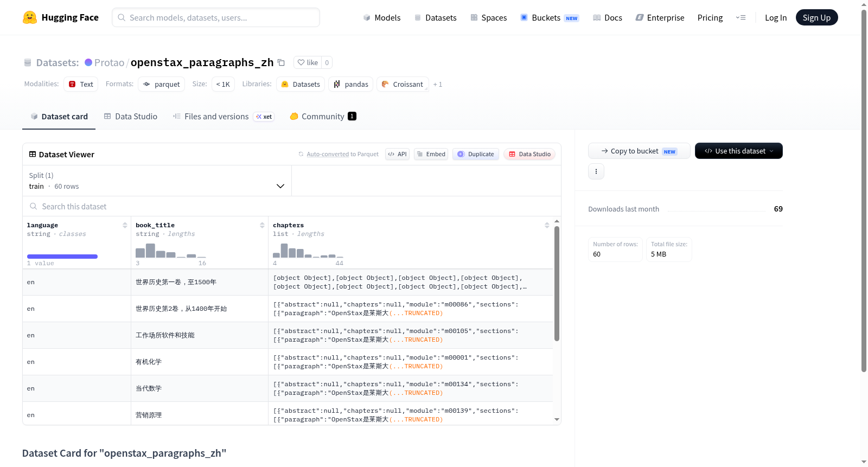This screenshot has width=868, height=467.
Task: Click the language class distribution bar
Action: pos(62,257)
